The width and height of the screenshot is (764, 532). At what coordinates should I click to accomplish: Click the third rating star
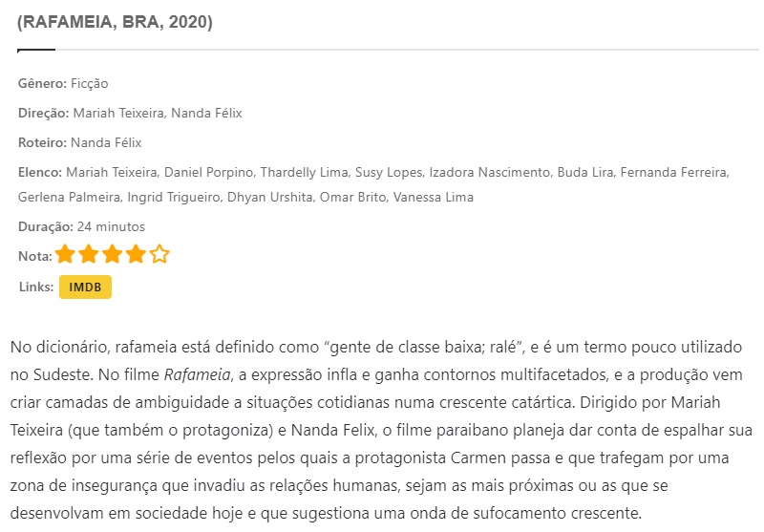pyautogui.click(x=112, y=254)
